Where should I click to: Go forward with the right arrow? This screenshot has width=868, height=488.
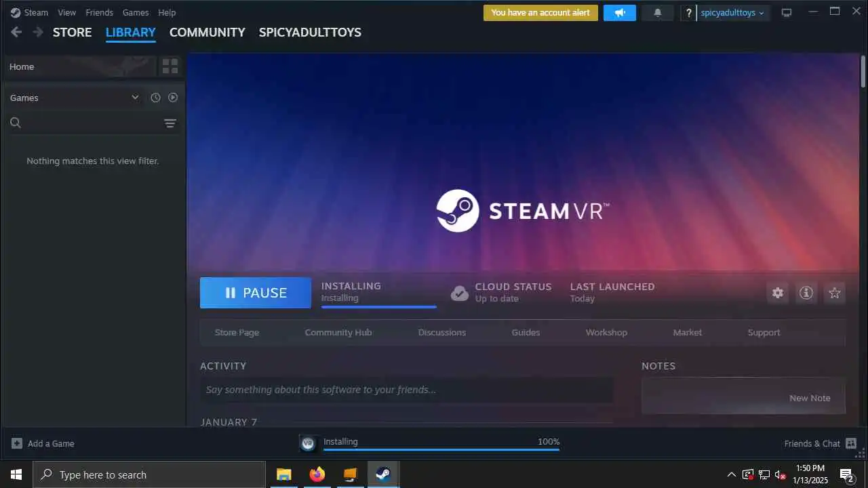tap(38, 32)
